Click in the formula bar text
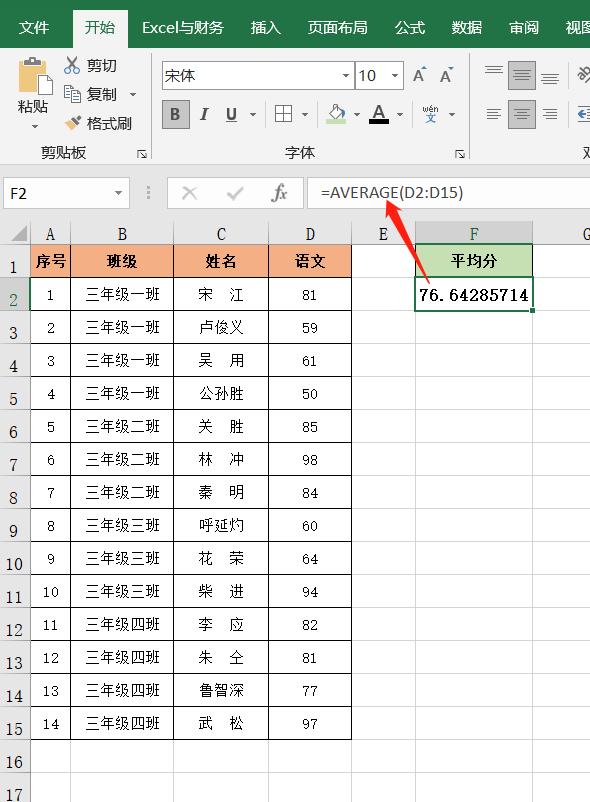Image resolution: width=590 pixels, height=802 pixels. click(392, 193)
